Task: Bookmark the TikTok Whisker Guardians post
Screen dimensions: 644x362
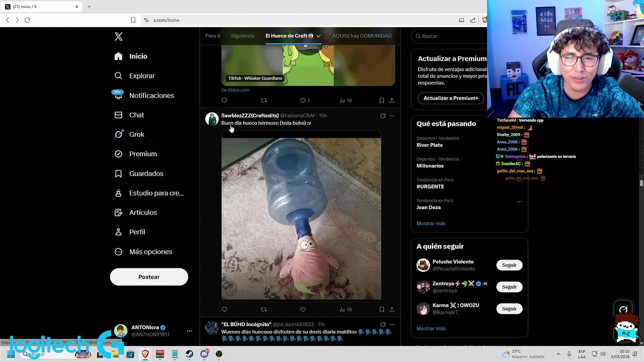Action: click(382, 100)
